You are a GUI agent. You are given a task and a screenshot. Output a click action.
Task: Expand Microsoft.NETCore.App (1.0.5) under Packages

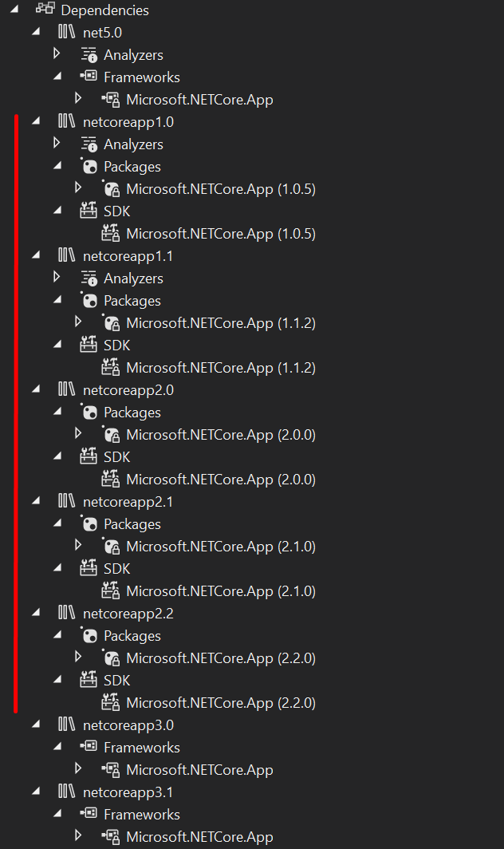tap(80, 188)
